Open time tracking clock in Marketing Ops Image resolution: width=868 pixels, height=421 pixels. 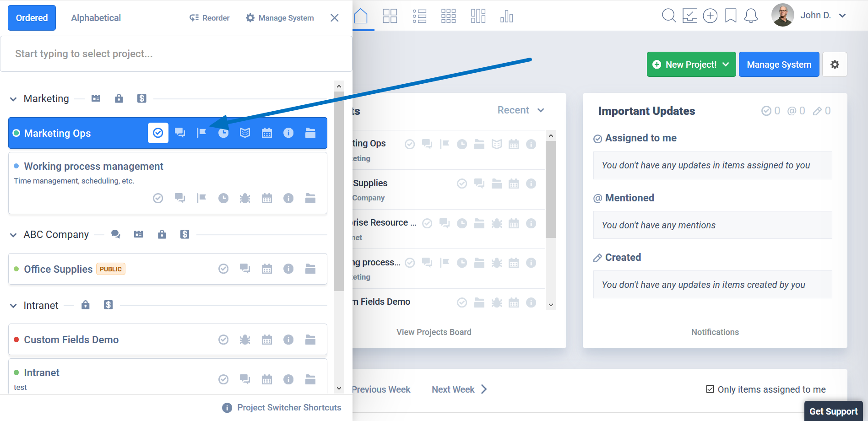223,133
